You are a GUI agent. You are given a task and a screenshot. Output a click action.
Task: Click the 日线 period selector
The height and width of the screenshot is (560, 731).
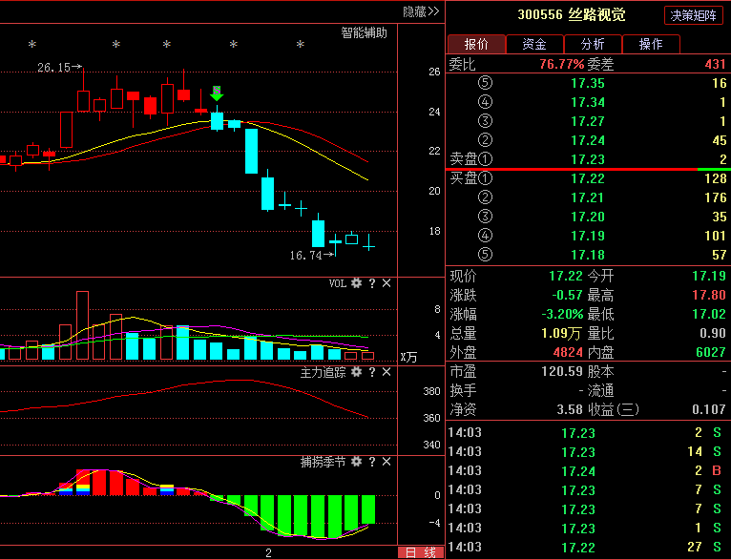tap(420, 552)
